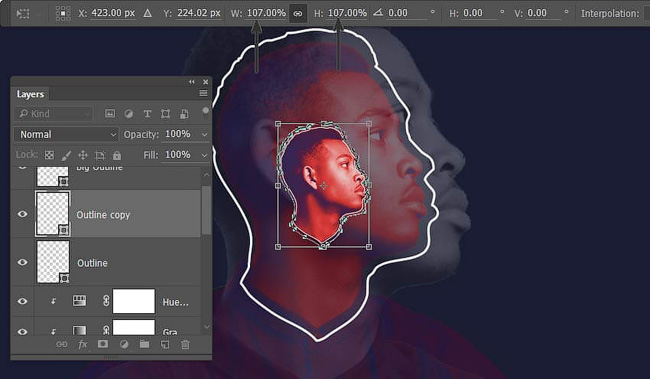Create a new layer
650x379 pixels.
pos(165,344)
